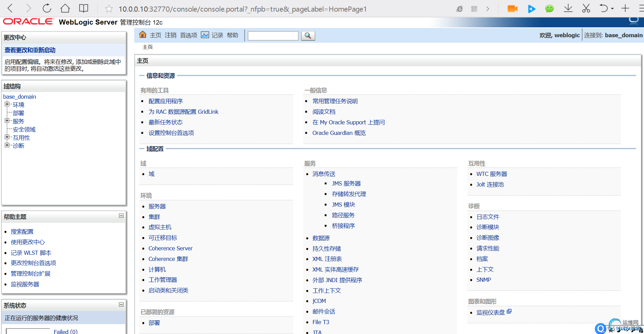
Task: Click the browser forward arrow
Action: [x=29, y=8]
